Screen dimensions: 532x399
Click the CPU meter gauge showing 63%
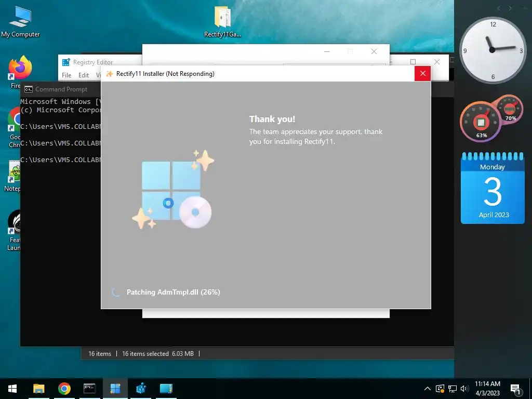[481, 122]
